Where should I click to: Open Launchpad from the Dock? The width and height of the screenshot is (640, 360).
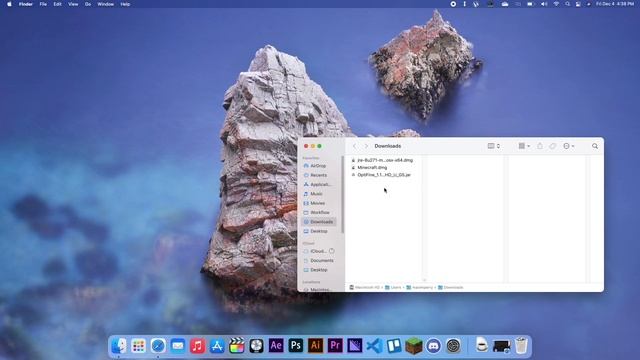(x=138, y=346)
